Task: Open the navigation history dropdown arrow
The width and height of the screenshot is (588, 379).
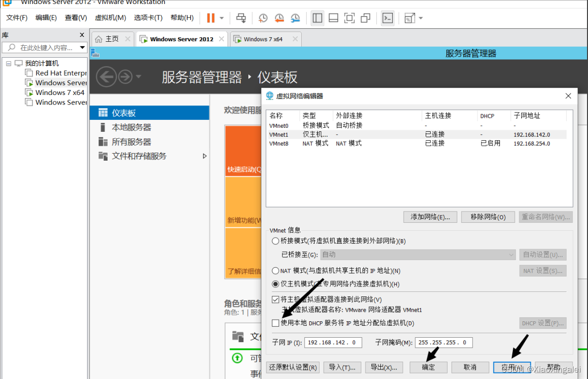Action: pos(138,77)
